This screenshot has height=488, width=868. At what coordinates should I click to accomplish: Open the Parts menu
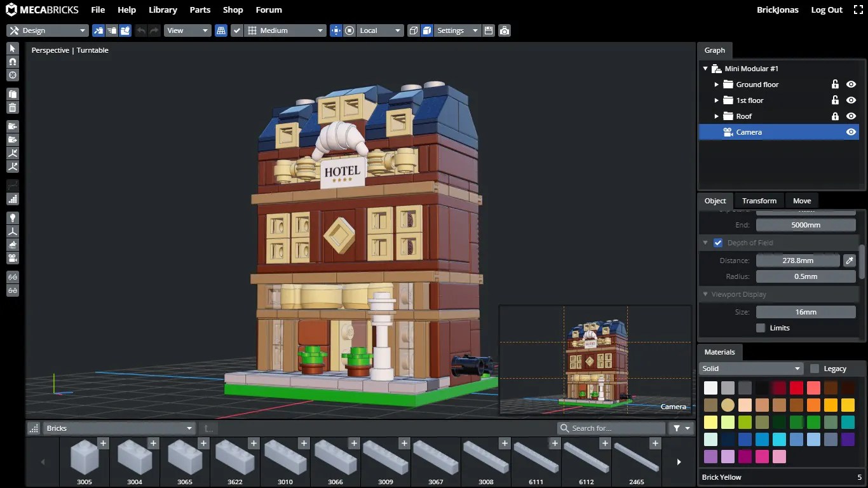200,10
